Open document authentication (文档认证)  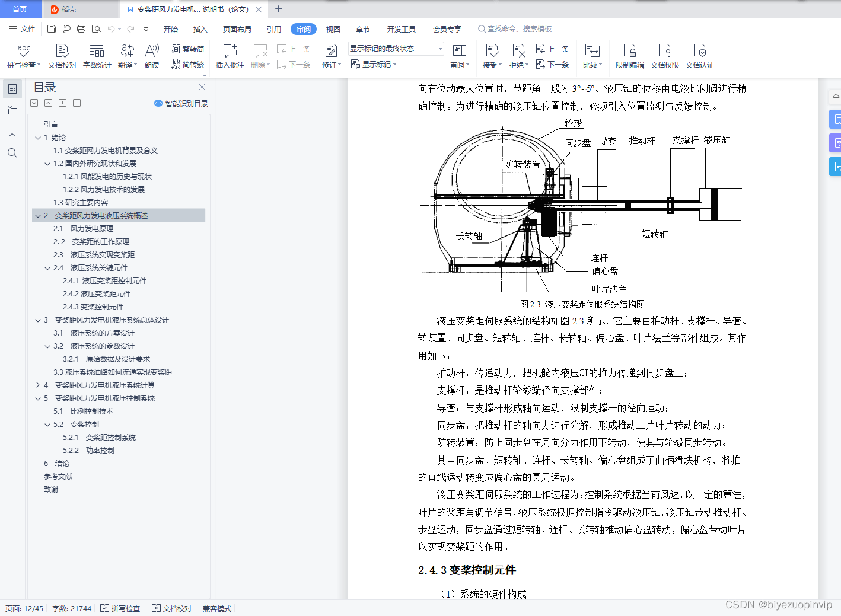(x=700, y=56)
